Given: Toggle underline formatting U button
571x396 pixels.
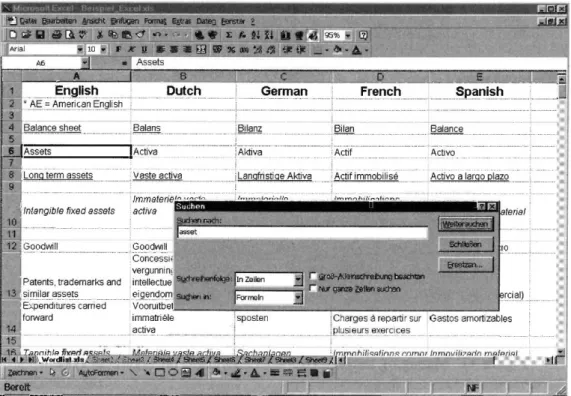Looking at the screenshot, I should point(144,49).
